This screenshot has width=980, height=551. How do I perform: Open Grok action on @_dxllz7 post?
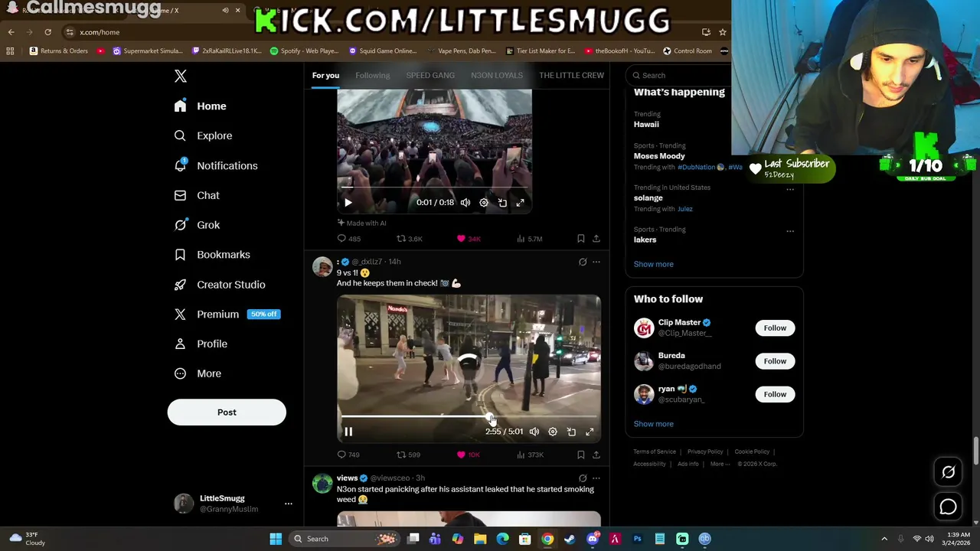tap(583, 262)
